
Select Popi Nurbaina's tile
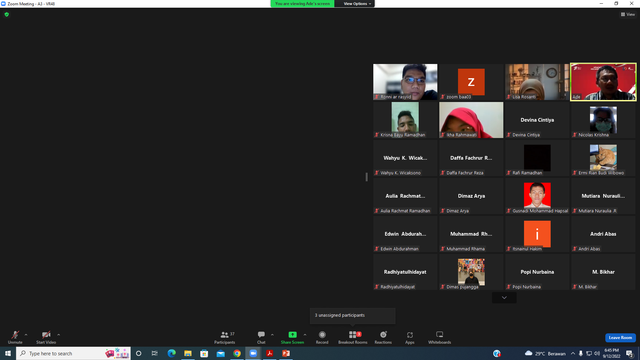tap(537, 272)
